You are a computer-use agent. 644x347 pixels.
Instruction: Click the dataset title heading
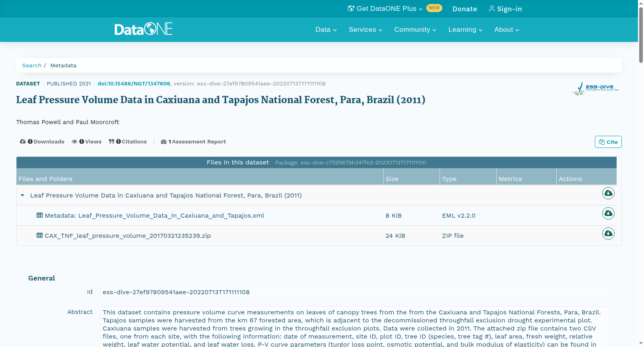click(x=221, y=100)
